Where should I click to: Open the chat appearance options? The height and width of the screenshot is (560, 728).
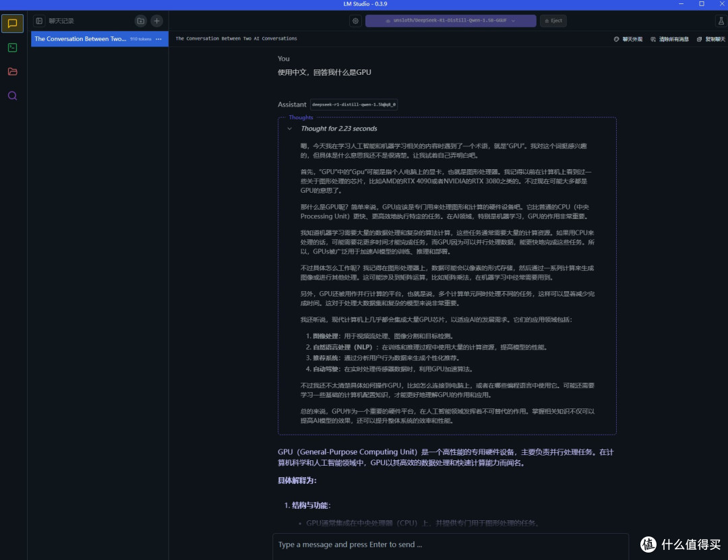point(628,39)
